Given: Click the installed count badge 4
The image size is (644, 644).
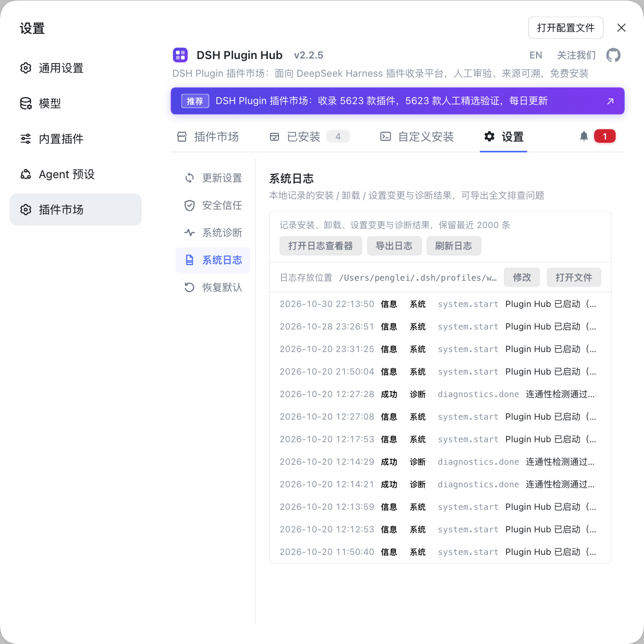Looking at the screenshot, I should click(338, 137).
